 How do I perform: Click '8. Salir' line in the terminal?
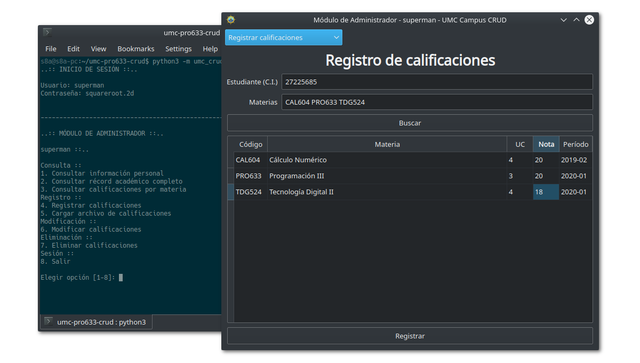pos(55,261)
